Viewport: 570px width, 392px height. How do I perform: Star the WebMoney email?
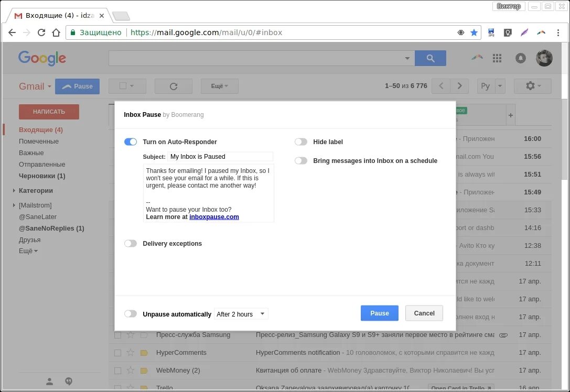coord(130,370)
